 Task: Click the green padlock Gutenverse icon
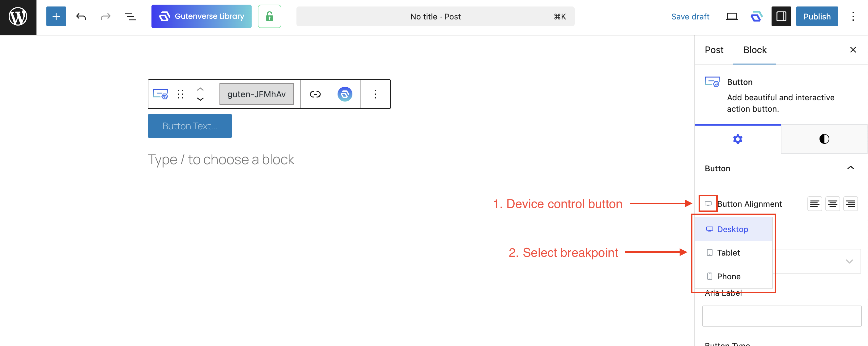269,16
